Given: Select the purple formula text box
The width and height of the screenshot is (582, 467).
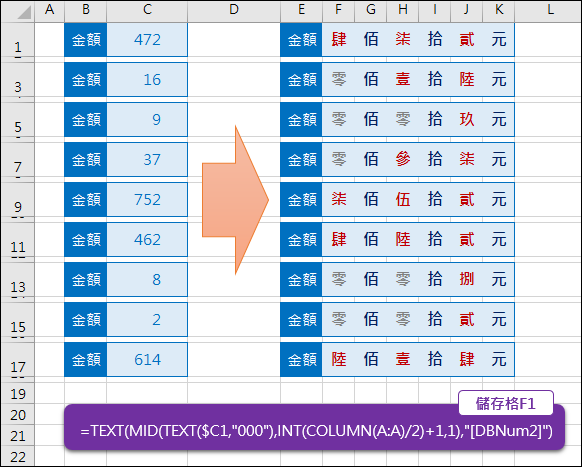Looking at the screenshot, I should (314, 427).
